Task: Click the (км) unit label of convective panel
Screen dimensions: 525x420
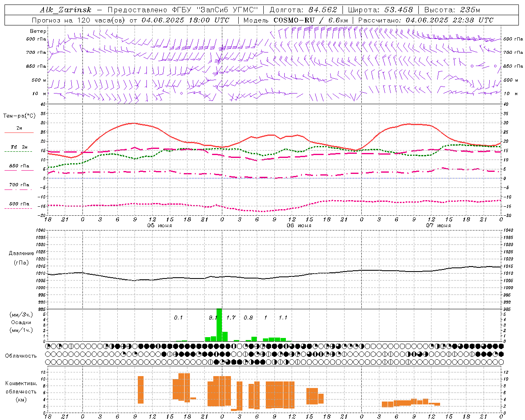Action: [21, 399]
